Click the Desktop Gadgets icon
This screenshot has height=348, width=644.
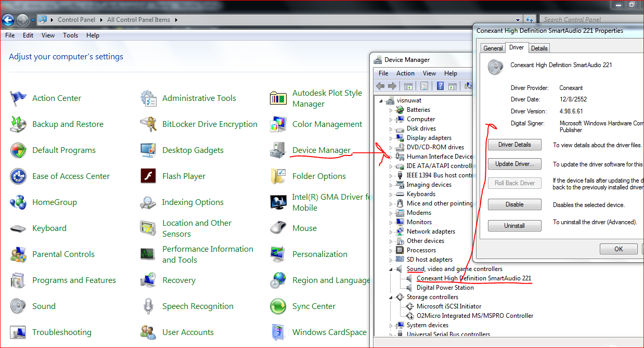pyautogui.click(x=148, y=150)
